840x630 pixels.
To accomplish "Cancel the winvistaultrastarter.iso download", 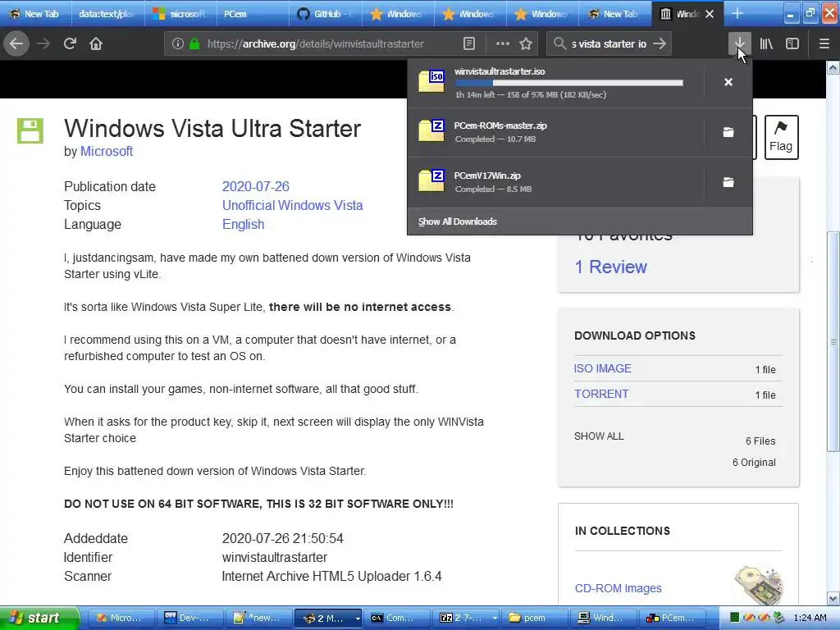I will [728, 82].
